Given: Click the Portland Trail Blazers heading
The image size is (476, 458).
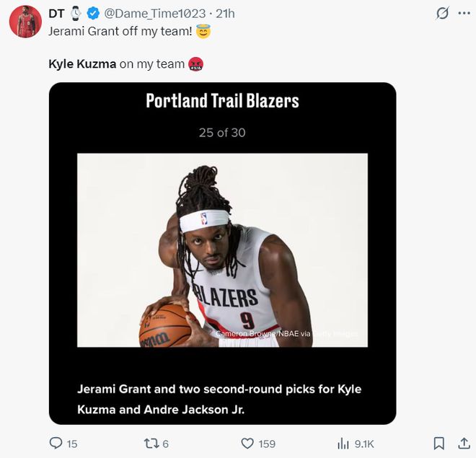Looking at the screenshot, I should pyautogui.click(x=222, y=100).
